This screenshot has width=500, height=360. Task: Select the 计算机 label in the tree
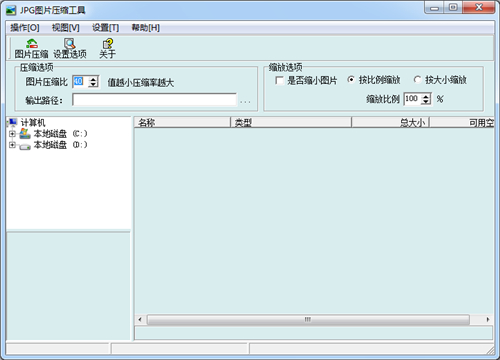(33, 123)
